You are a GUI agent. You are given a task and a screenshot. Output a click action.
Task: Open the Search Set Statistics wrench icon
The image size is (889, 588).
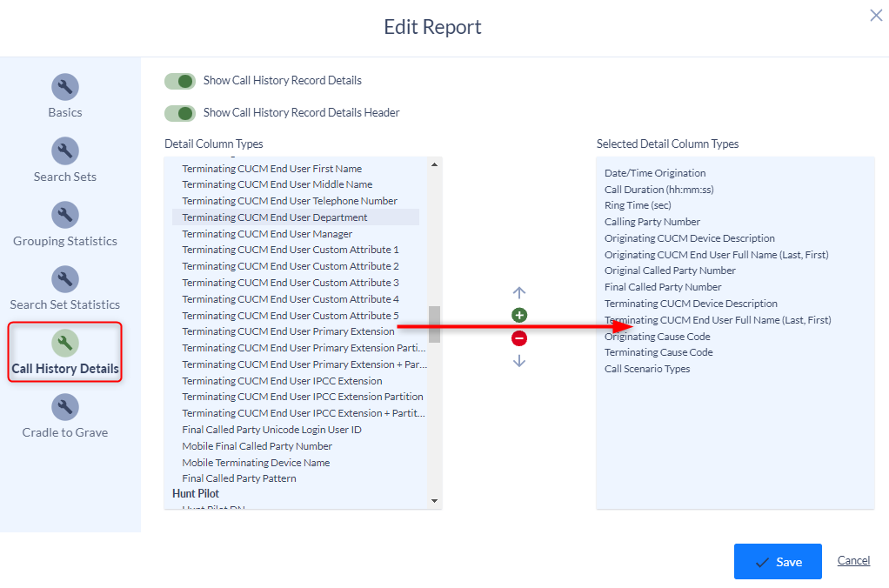(65, 279)
